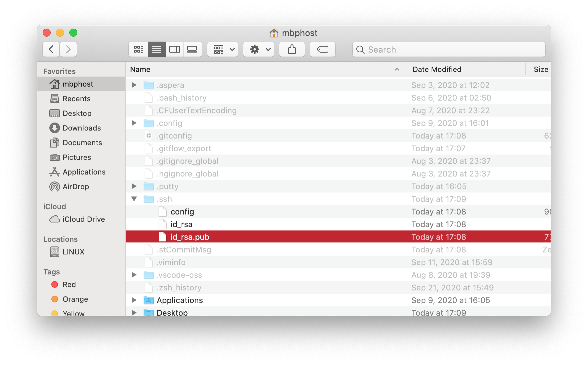Image resolution: width=588 pixels, height=365 pixels.
Task: Sort by Date Modified column header
Action: 437,69
